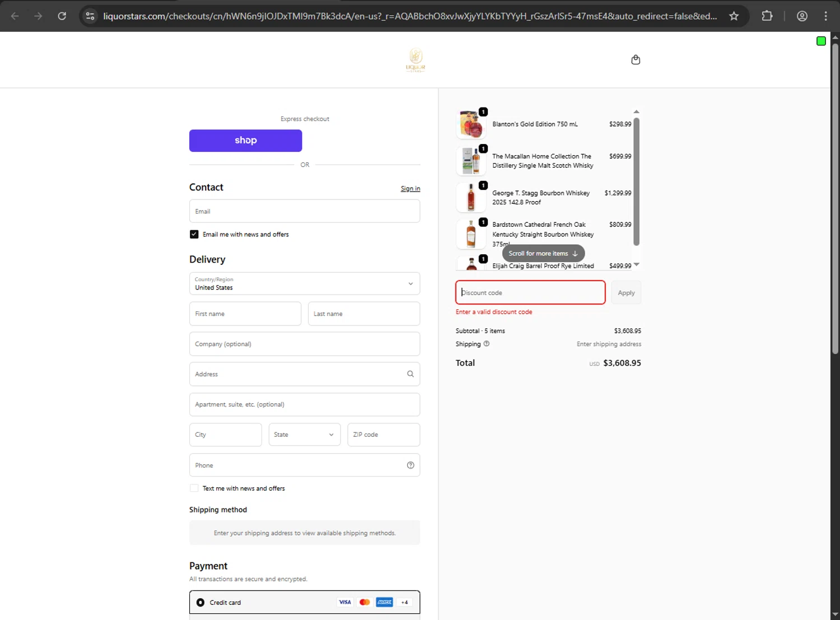Reload the page with the refresh icon
The image size is (840, 620).
(62, 16)
